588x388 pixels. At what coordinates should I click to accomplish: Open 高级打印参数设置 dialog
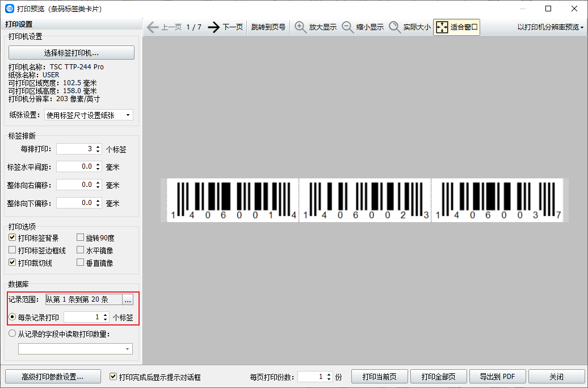(53, 377)
